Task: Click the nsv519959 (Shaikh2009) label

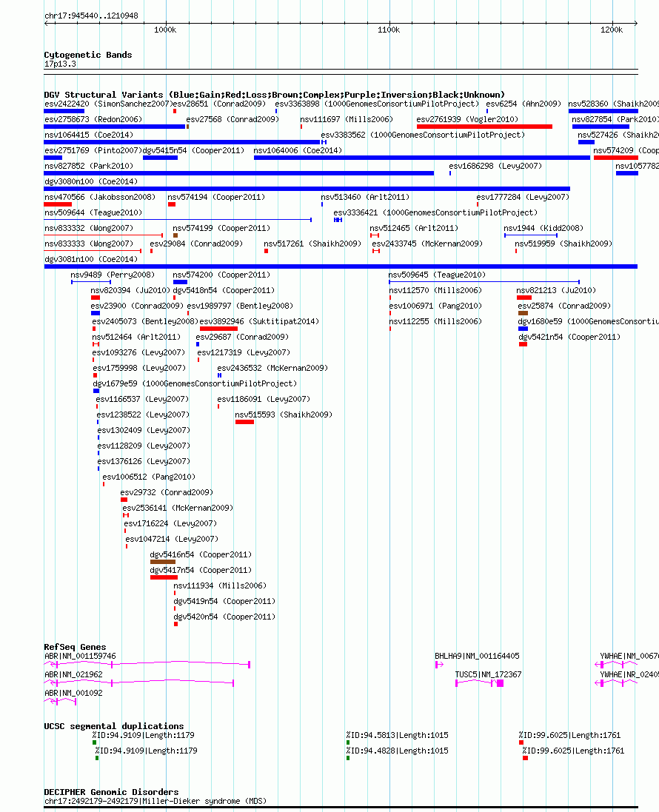Action: pos(563,244)
